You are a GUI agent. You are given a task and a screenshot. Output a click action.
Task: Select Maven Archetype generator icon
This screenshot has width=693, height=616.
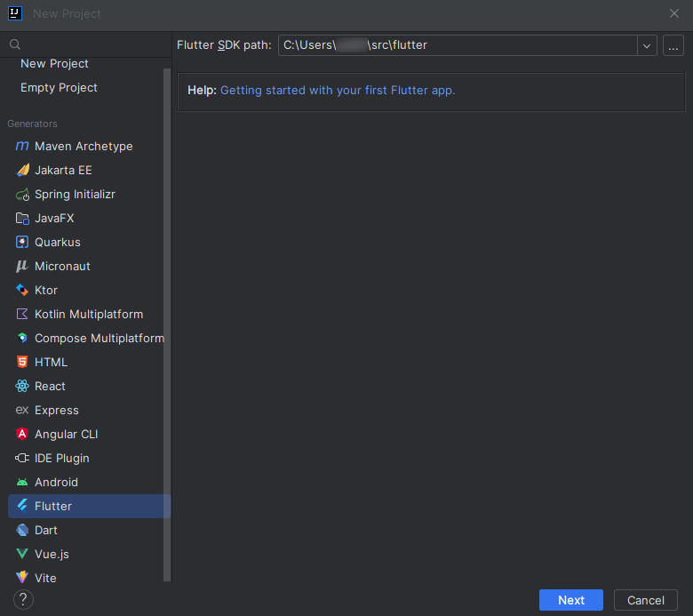(x=22, y=146)
